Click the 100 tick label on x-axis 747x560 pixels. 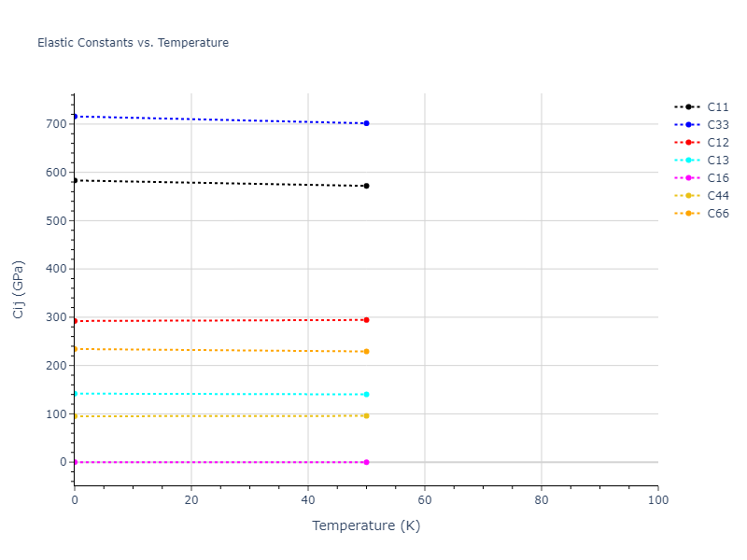[x=657, y=500]
